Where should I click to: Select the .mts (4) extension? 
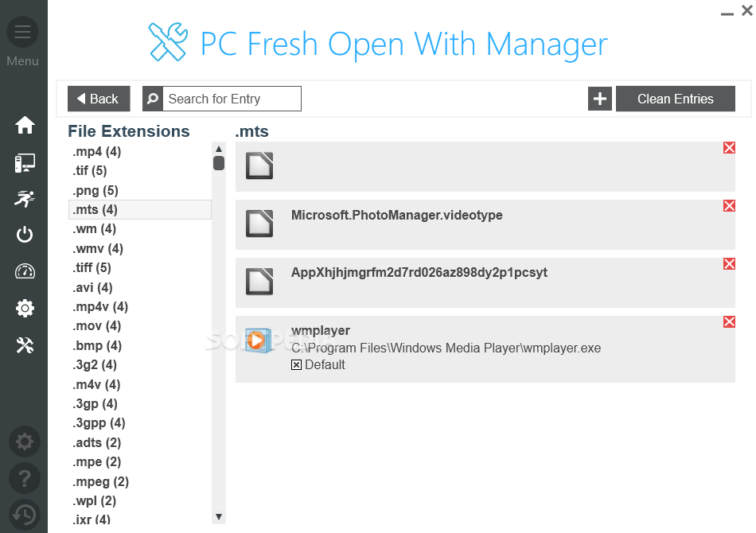[x=140, y=210]
